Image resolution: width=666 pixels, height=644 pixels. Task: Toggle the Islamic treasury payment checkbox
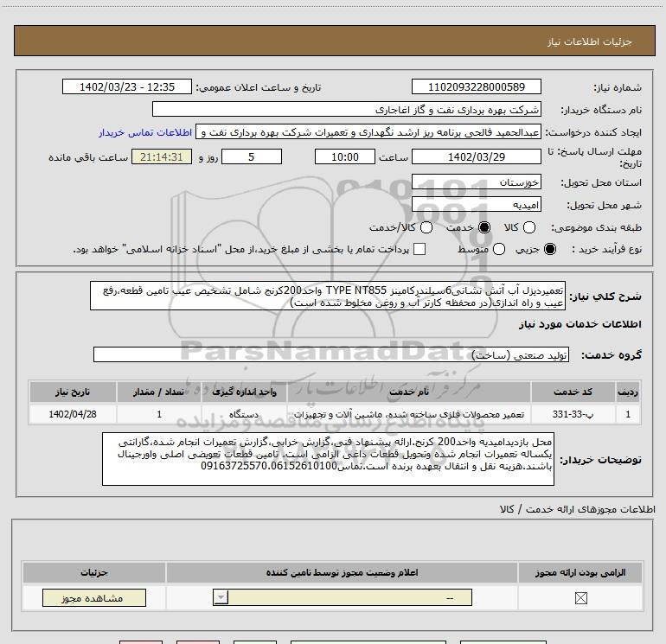[x=419, y=249]
